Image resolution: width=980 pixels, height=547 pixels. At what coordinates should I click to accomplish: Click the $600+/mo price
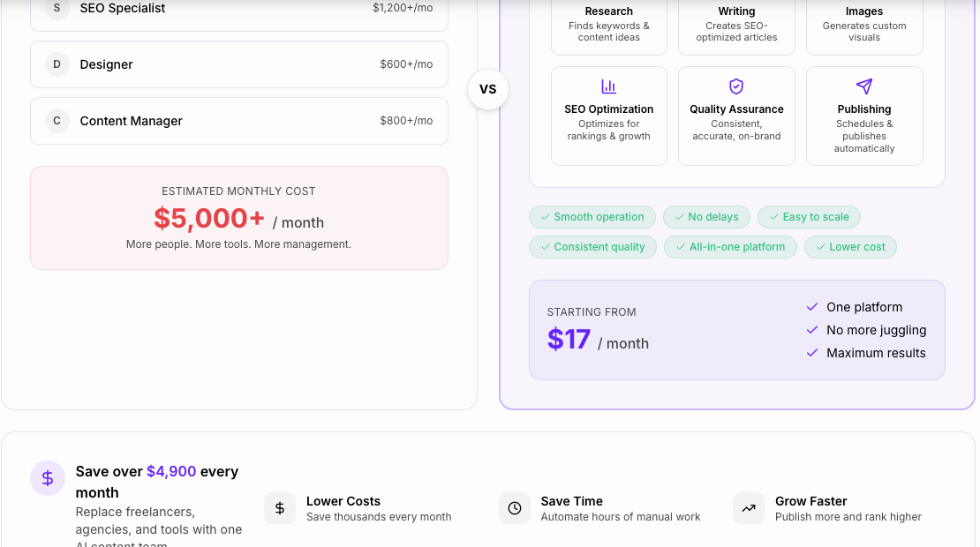click(x=406, y=64)
